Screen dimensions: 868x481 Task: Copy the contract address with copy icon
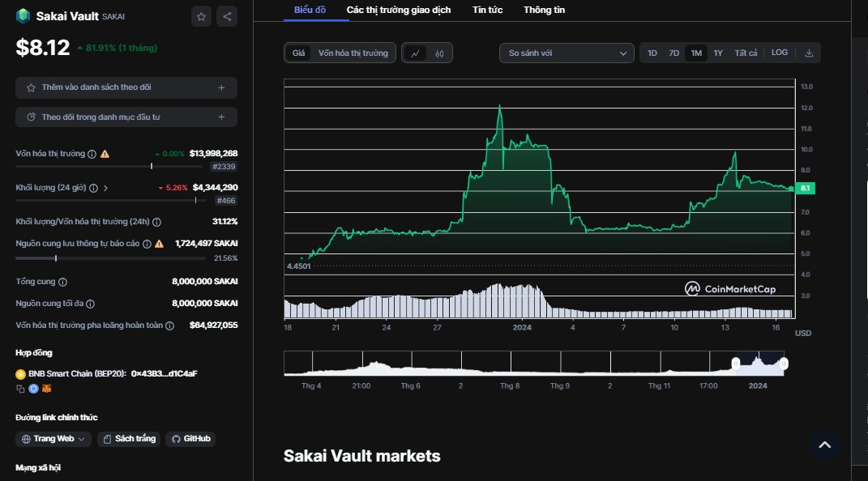pyautogui.click(x=20, y=389)
